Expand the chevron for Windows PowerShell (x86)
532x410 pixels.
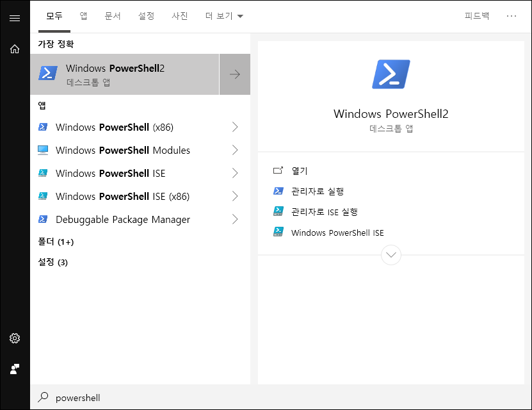235,127
